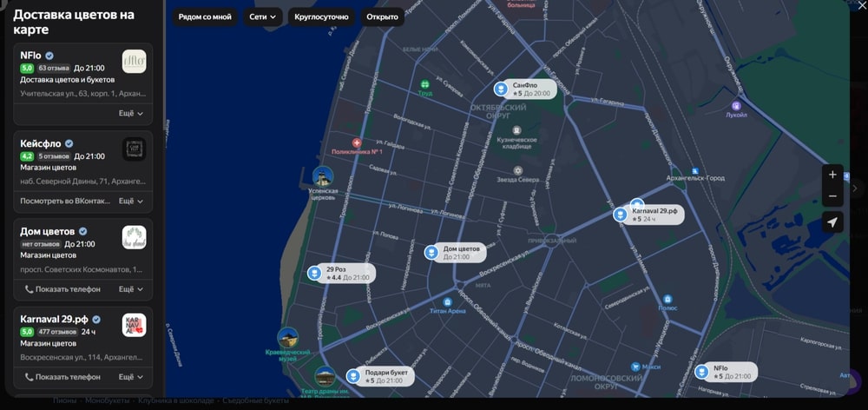Select the Поликлиника № 1 medical icon
This screenshot has height=410, width=868.
pos(357,142)
